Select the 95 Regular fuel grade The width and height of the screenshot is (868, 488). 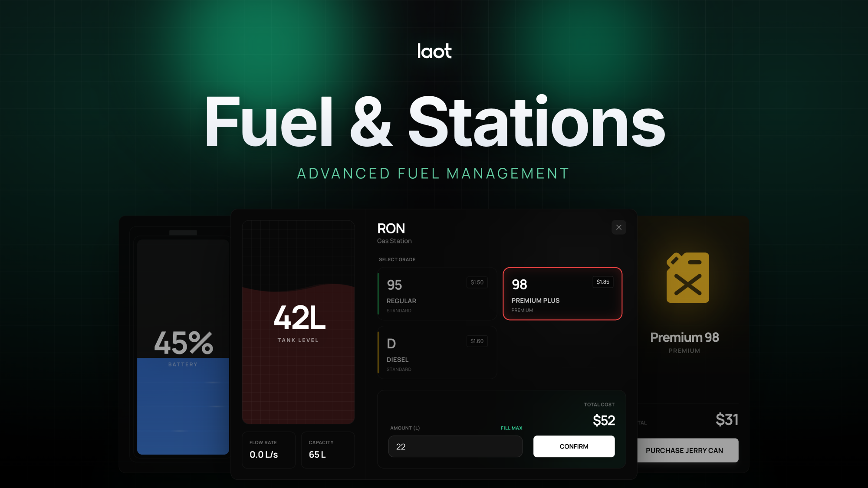click(437, 294)
